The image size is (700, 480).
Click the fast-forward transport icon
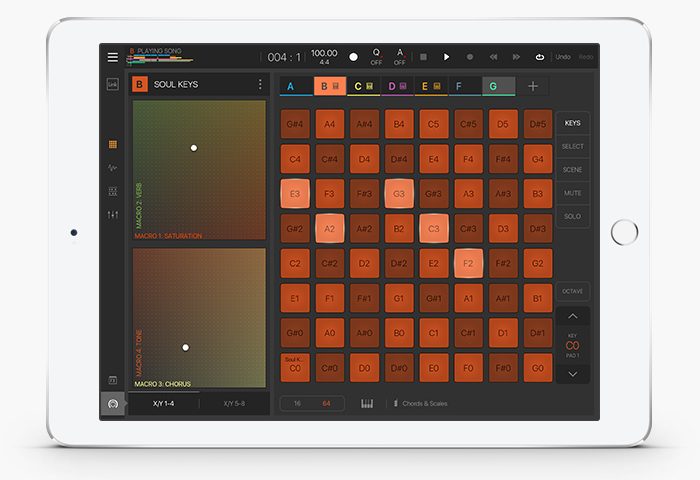pyautogui.click(x=516, y=57)
